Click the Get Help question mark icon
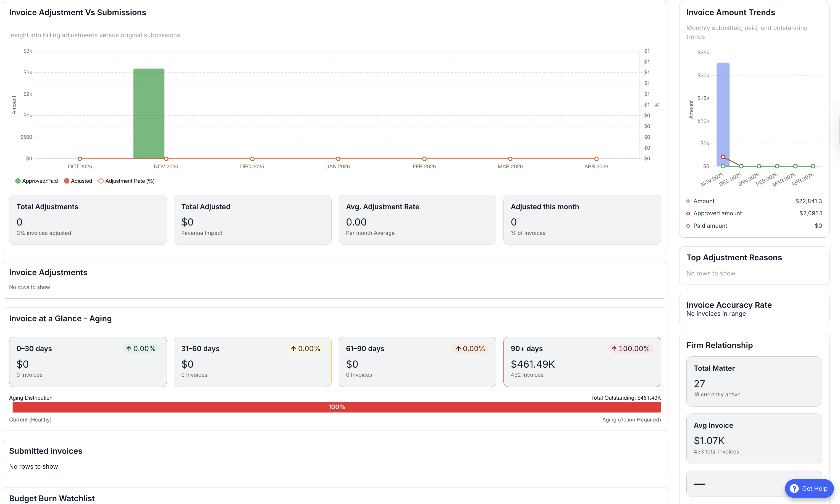This screenshot has width=840, height=504. tap(794, 488)
